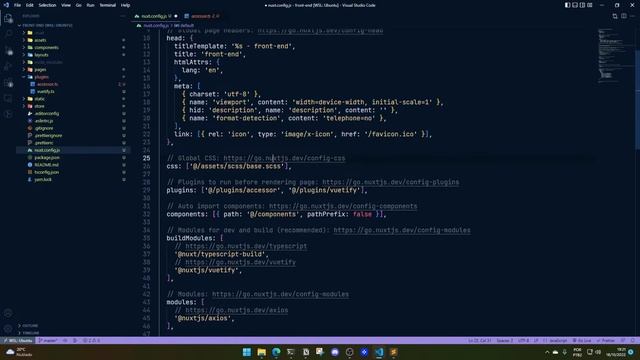
Task: Switch to the nuxt.config.js editor tab
Action: (x=156, y=16)
